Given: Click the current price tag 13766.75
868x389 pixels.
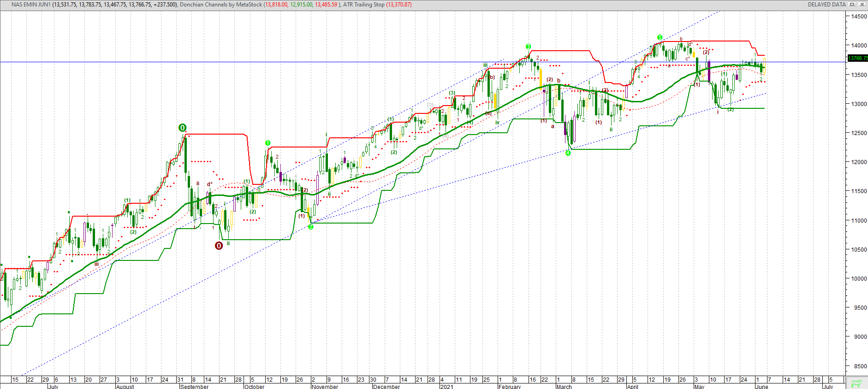Looking at the screenshot, I should pos(858,58).
